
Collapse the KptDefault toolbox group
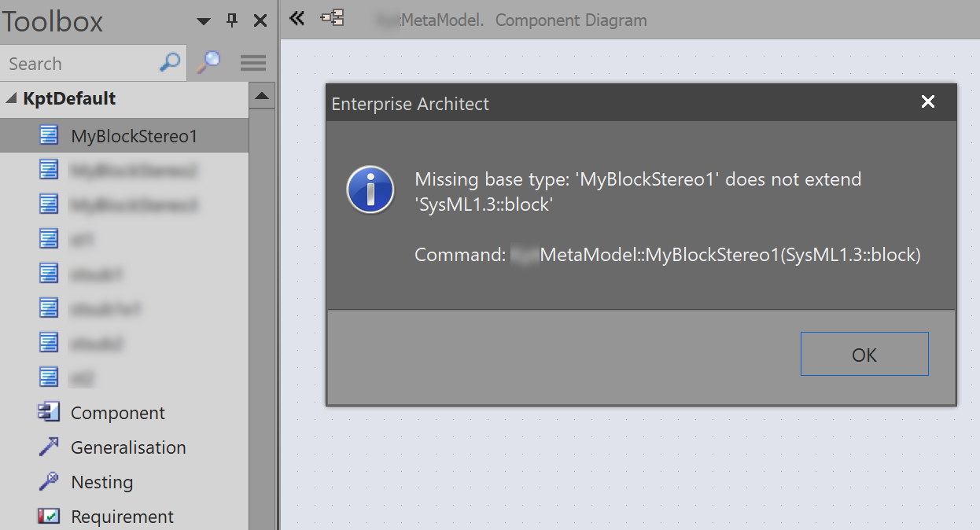[11, 99]
